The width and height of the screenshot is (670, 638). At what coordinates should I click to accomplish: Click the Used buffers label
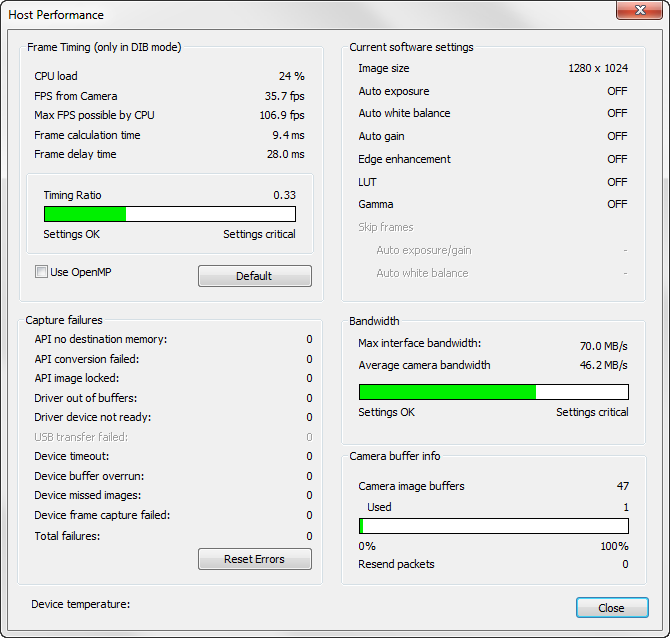point(379,507)
